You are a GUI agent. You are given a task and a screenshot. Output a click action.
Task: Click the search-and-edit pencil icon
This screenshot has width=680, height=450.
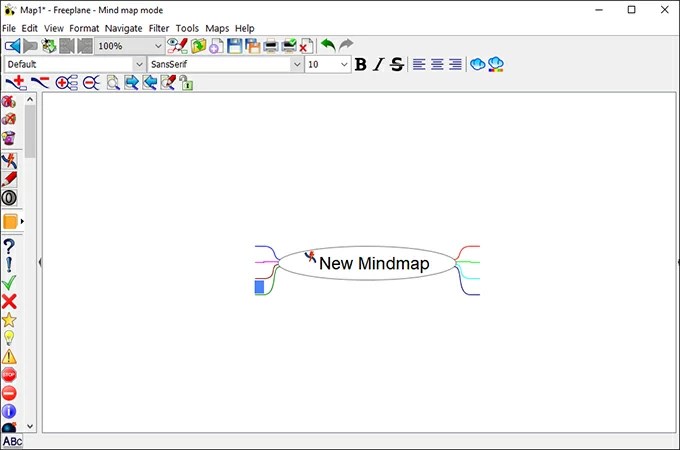(168, 82)
